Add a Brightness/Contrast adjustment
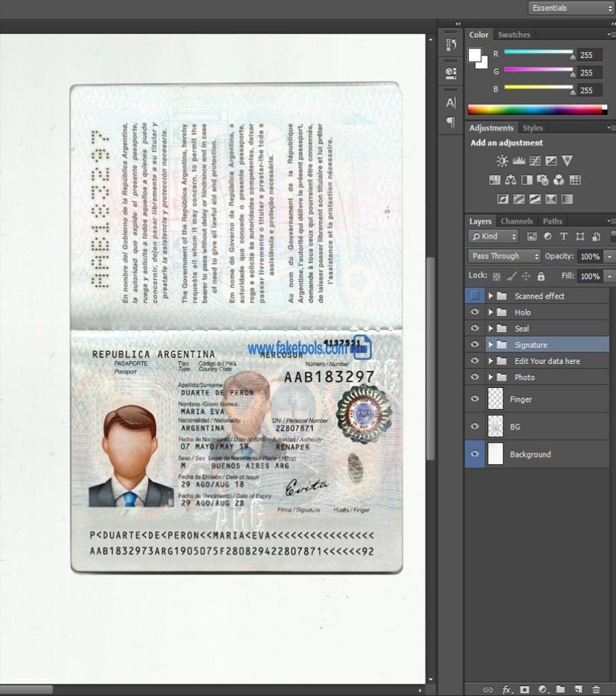Screen dimensions: 616x696 point(502,161)
